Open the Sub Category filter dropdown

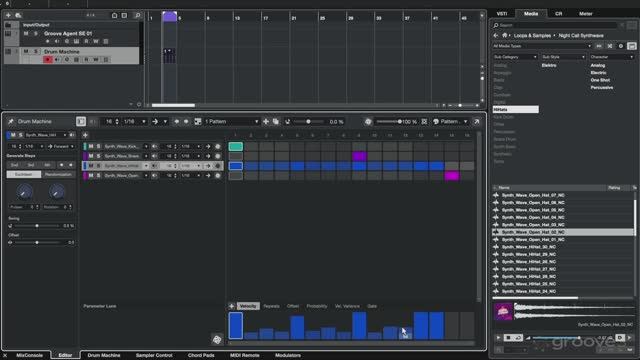coord(515,57)
